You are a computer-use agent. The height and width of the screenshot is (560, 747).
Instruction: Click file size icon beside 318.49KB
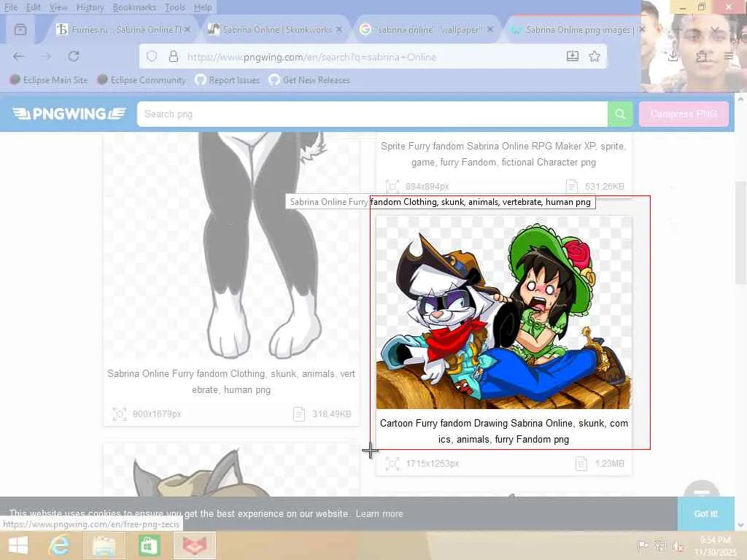[298, 414]
